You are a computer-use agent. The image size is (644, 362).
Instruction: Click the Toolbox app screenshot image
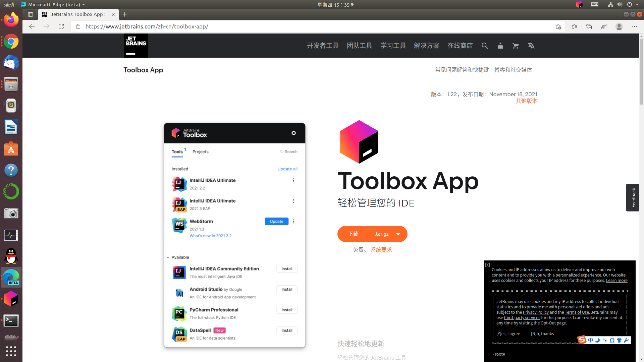coord(234,235)
